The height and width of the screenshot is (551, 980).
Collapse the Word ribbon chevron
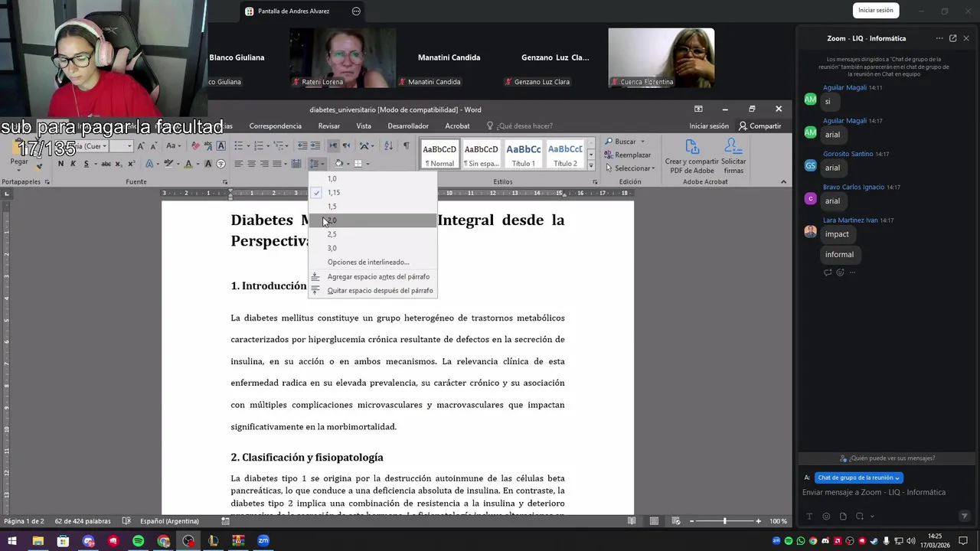click(x=783, y=182)
